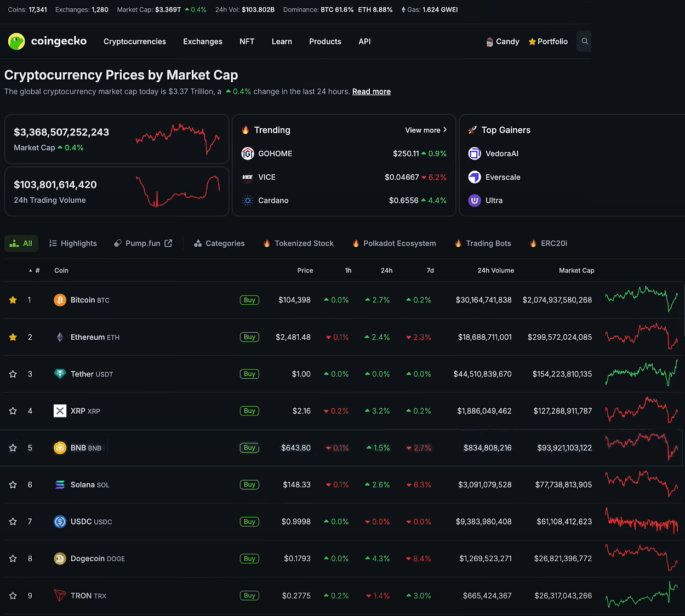This screenshot has width=685, height=616.
Task: Select the Tokenized Stock category tab
Action: 304,243
